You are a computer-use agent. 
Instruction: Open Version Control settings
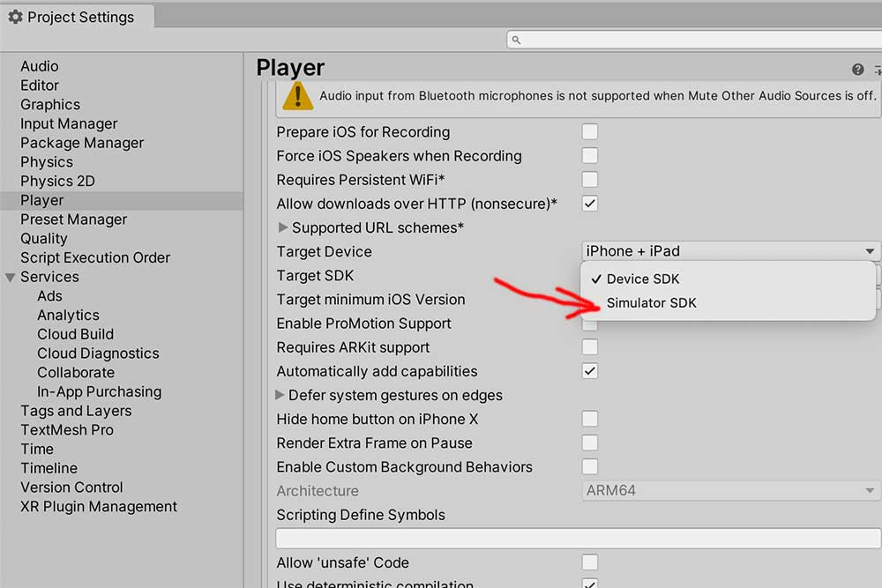click(x=71, y=488)
